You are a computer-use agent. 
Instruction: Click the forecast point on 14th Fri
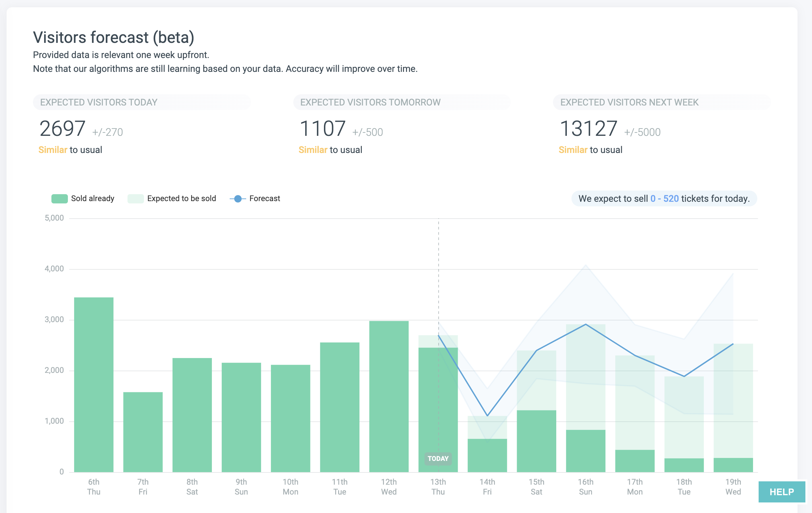(487, 415)
